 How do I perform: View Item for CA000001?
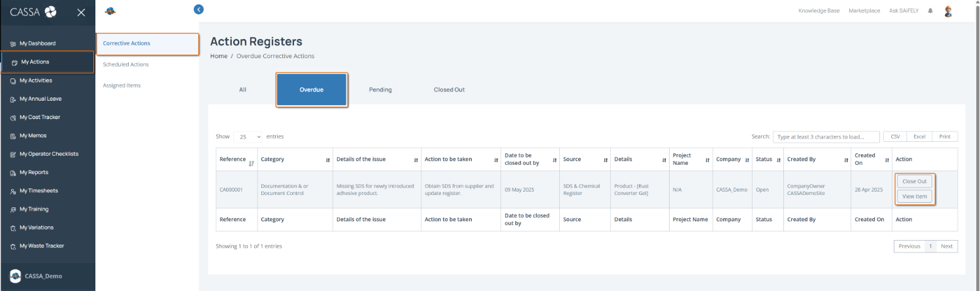[915, 196]
